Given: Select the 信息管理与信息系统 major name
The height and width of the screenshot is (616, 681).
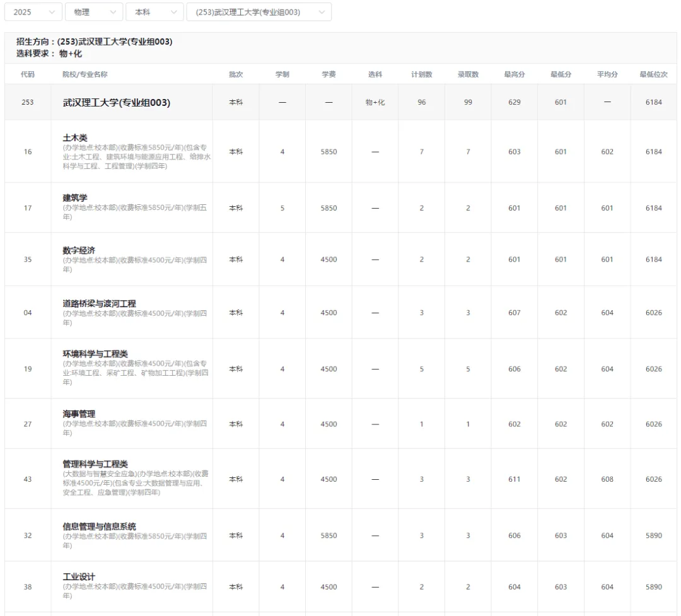Looking at the screenshot, I should pyautogui.click(x=100, y=526).
